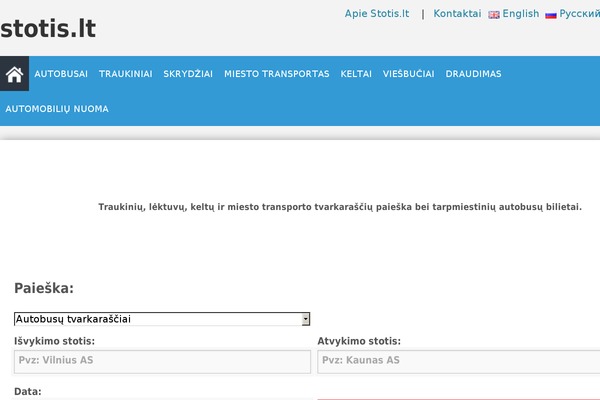Focus the Atvykimo stotis input field

pos(458,361)
